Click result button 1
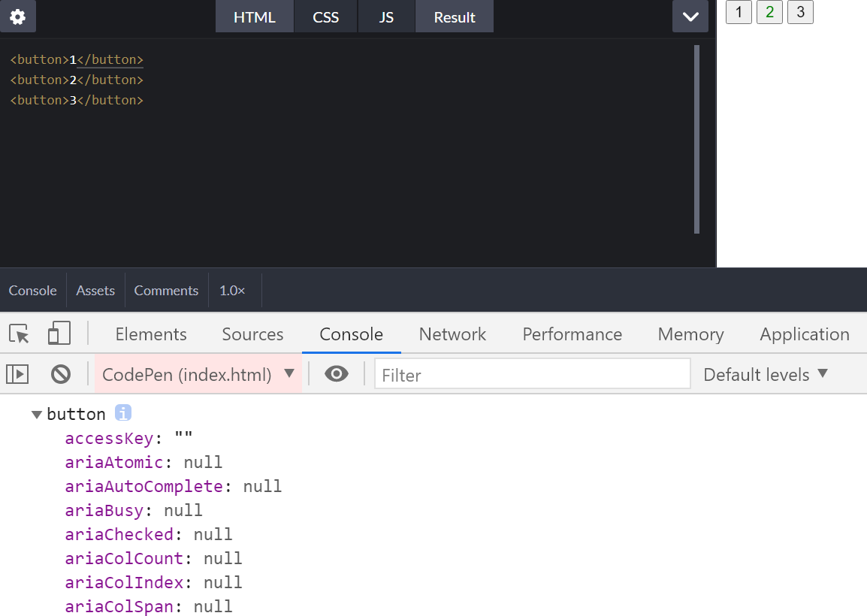Image resolution: width=867 pixels, height=616 pixels. [739, 12]
